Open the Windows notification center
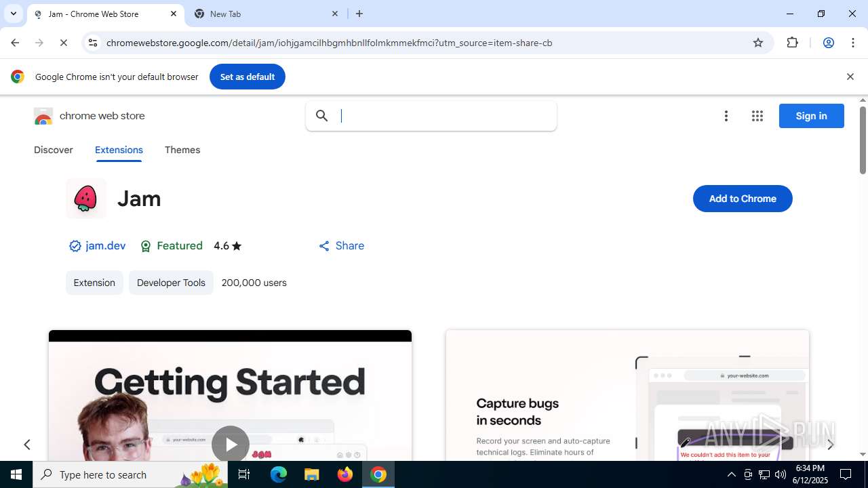 click(x=846, y=474)
